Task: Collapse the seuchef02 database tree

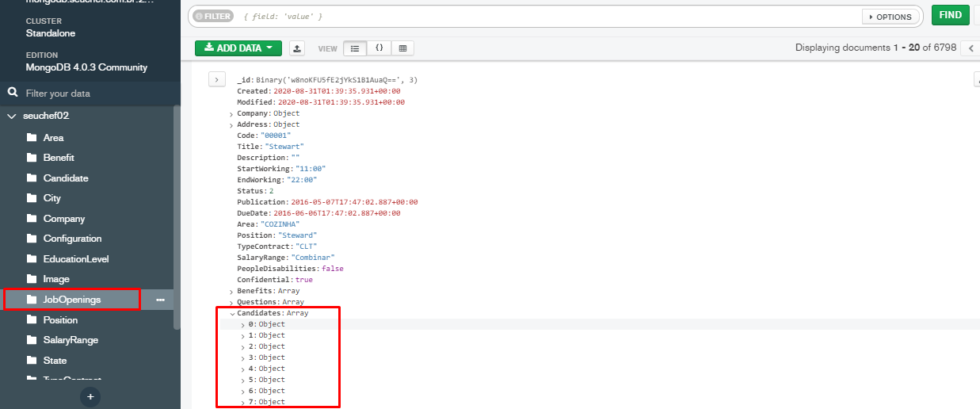Action: [12, 117]
